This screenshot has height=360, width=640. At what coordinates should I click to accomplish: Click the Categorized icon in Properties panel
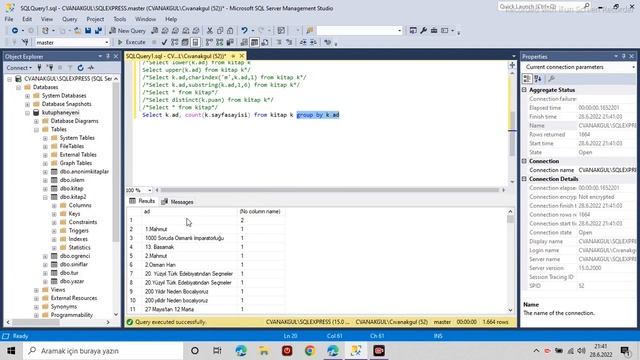pyautogui.click(x=527, y=78)
